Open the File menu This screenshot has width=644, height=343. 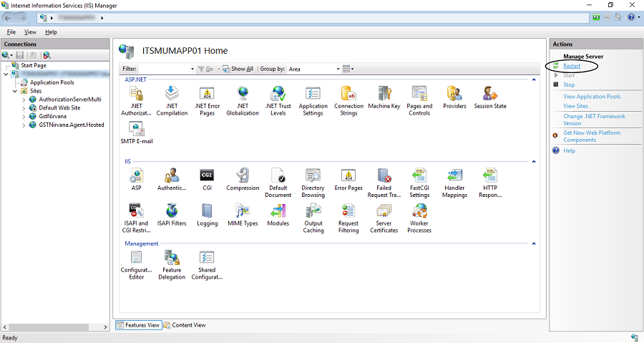(x=11, y=32)
